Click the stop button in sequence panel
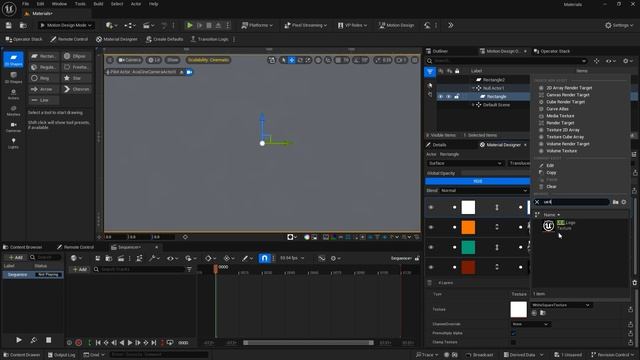Viewport: 640px width, 360px height. [x=49, y=340]
